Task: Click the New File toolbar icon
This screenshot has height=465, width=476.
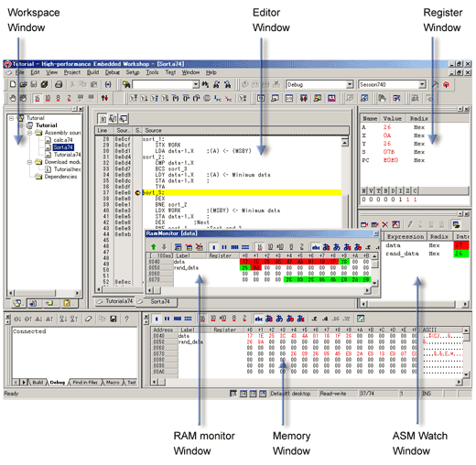Action: 13,84
